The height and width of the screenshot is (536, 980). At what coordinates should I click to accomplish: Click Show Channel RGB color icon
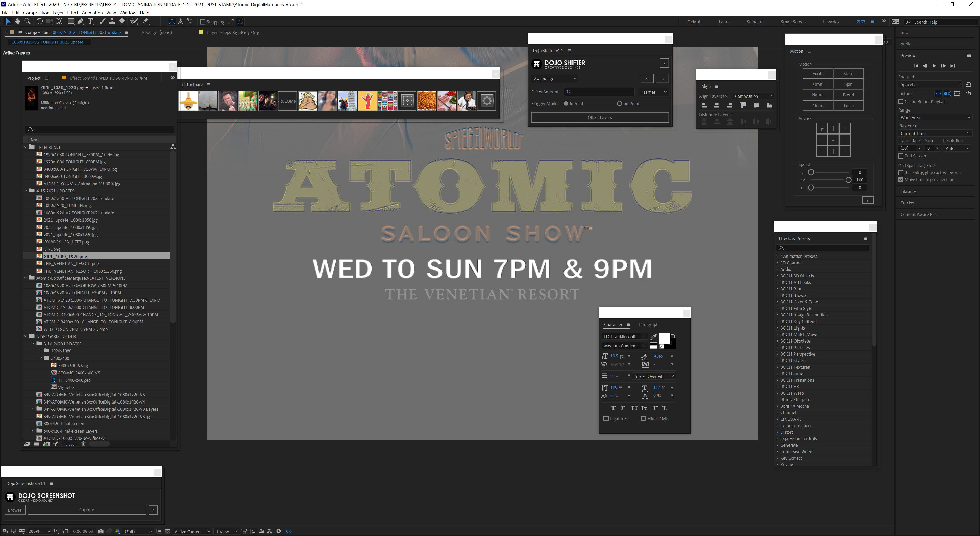pos(118,531)
